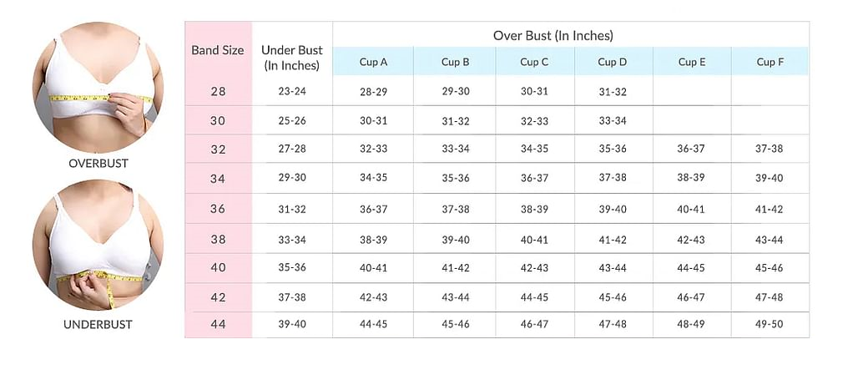Select the Cup E column header
The height and width of the screenshot is (390, 868).
coord(692,62)
